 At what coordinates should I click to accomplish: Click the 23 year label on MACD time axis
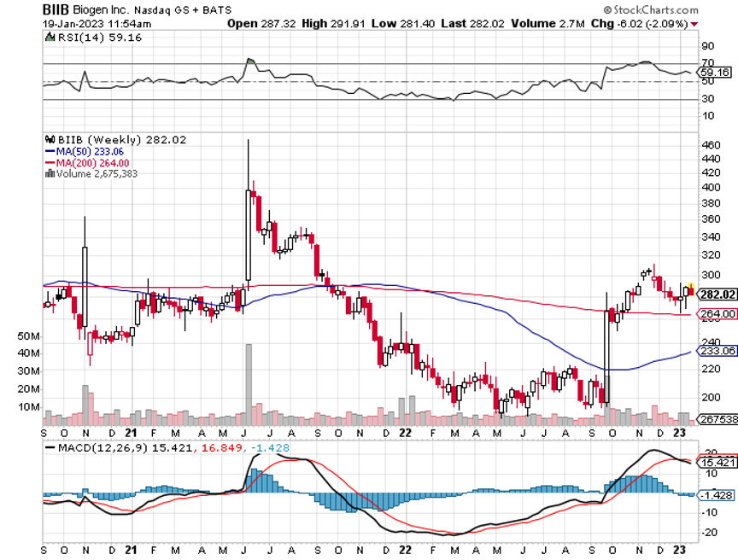(679, 550)
